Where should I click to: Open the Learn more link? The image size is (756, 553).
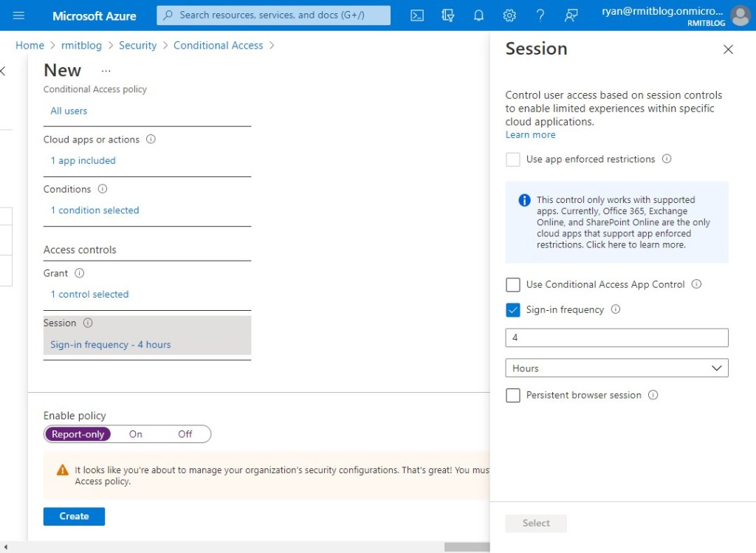coord(530,135)
